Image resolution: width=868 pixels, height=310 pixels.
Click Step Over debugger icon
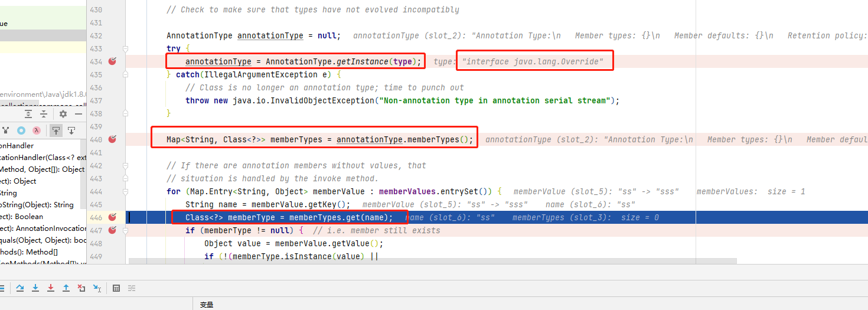[20, 288]
